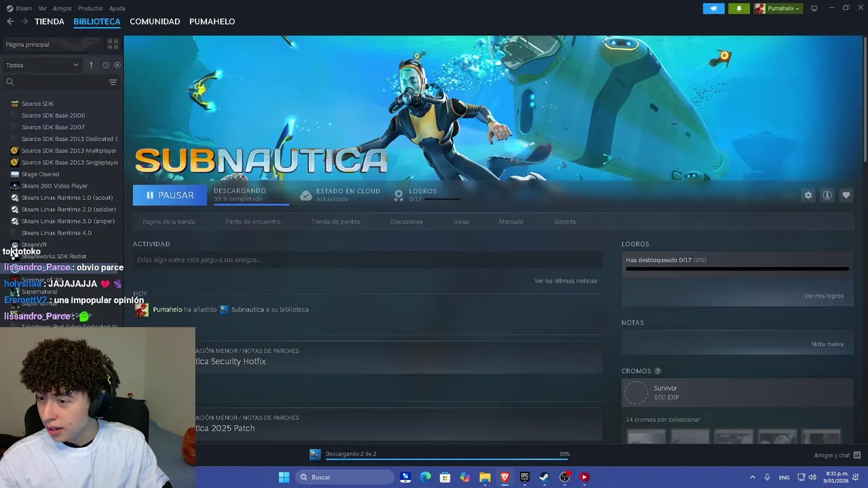
Task: Open the Survivor badge entry
Action: pos(737,392)
